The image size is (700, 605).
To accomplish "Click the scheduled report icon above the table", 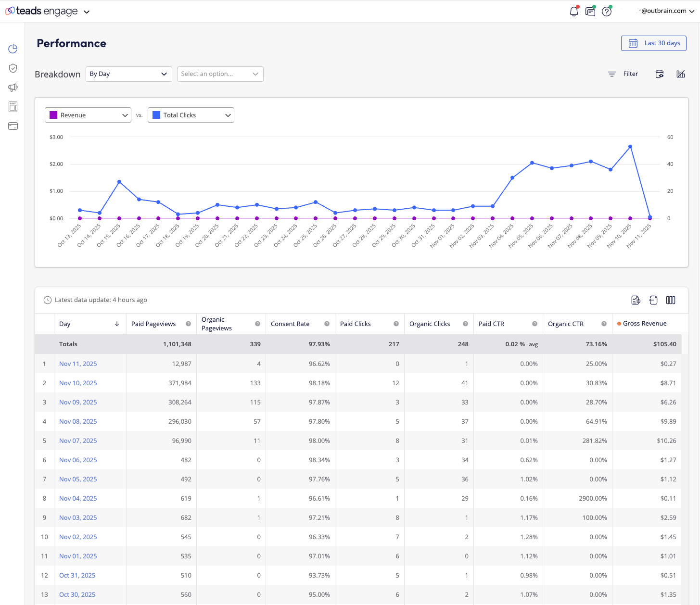I will click(636, 300).
